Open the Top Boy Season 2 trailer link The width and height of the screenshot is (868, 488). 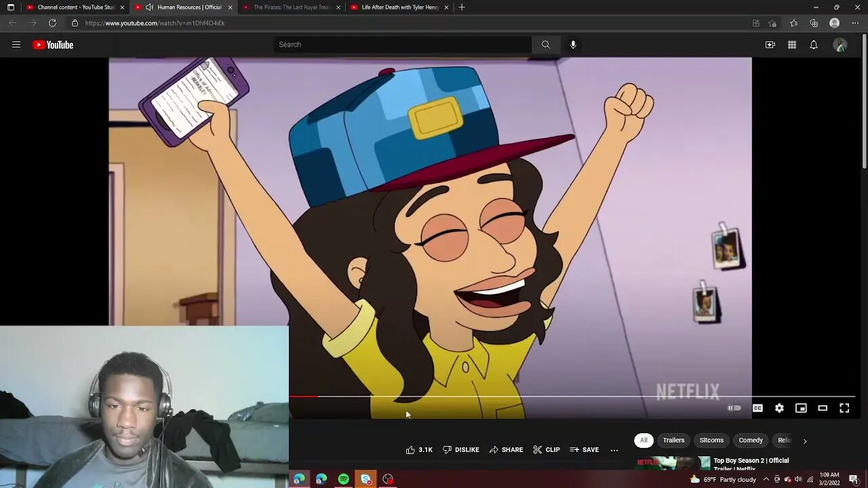coord(751,464)
